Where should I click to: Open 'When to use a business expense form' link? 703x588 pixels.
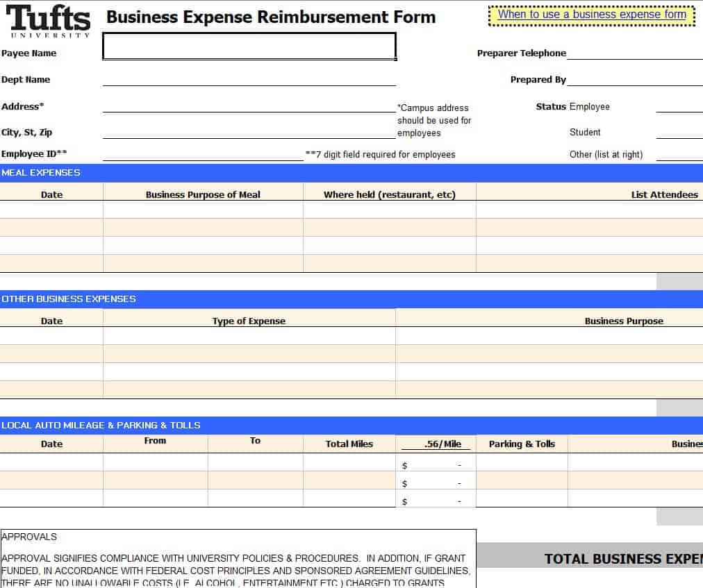[592, 15]
